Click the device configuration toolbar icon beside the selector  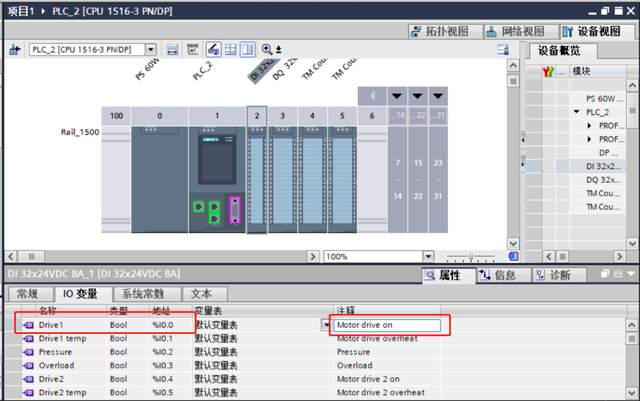click(173, 50)
